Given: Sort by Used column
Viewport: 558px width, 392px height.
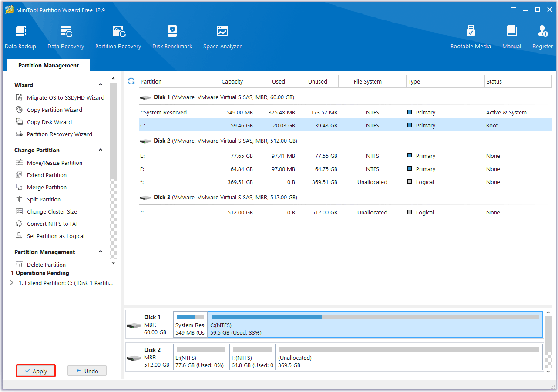Looking at the screenshot, I should click(x=275, y=81).
